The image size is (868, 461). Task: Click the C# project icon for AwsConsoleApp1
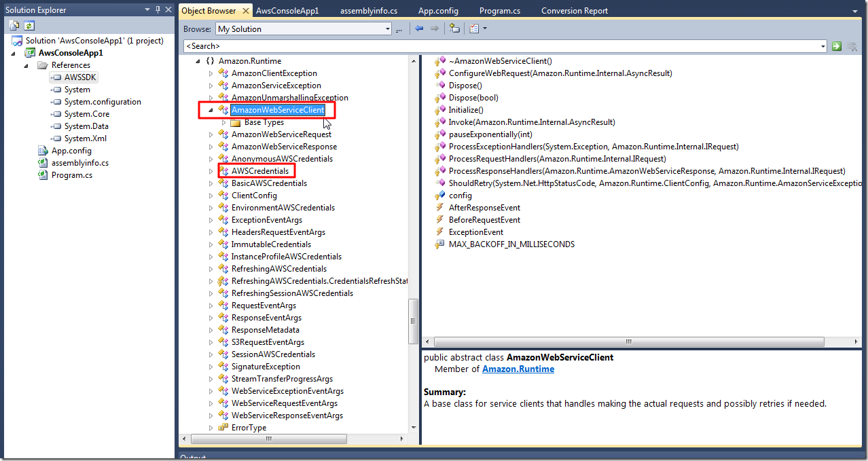[31, 53]
